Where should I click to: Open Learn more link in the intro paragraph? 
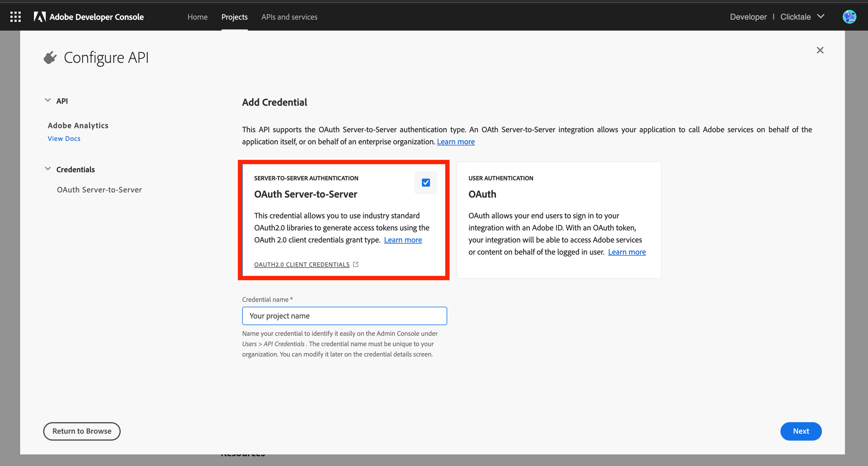(x=456, y=142)
